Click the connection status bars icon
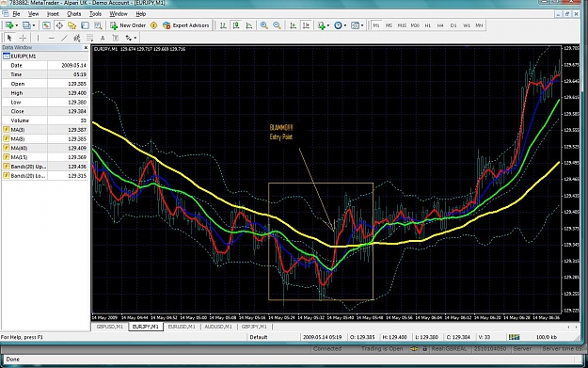 (514, 337)
